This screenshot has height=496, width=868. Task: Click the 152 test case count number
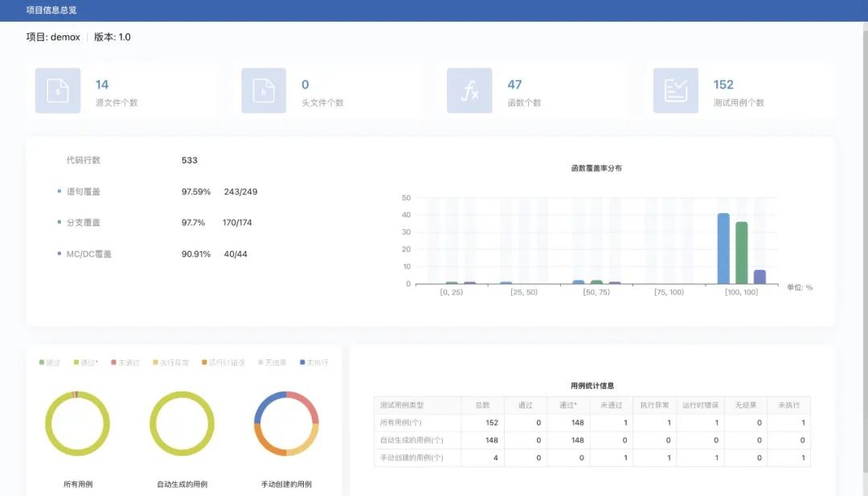[723, 84]
